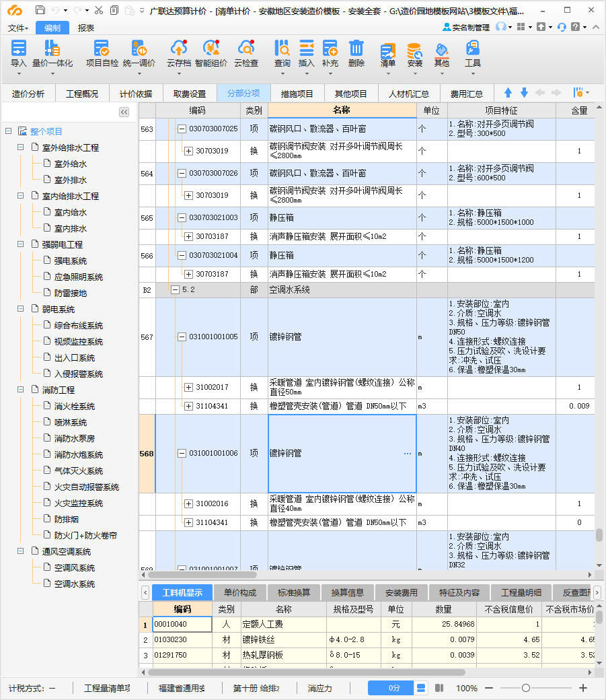
Task: Switch to the 措施项目 tab
Action: [297, 94]
